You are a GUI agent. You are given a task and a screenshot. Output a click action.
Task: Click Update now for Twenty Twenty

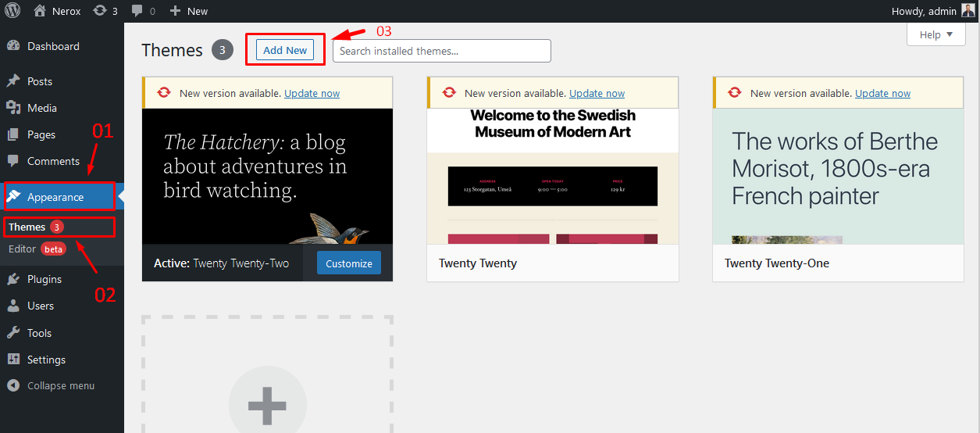point(597,93)
